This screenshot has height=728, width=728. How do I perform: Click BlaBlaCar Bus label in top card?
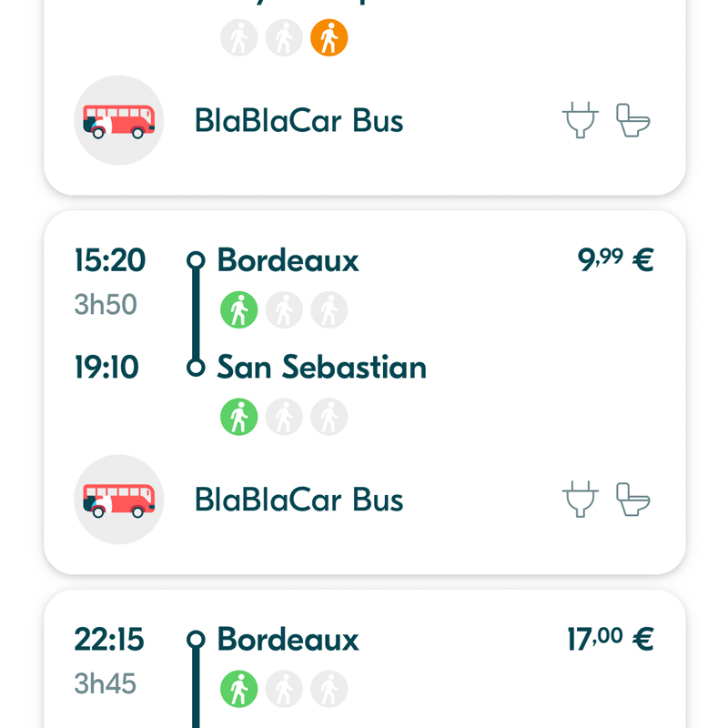[298, 121]
